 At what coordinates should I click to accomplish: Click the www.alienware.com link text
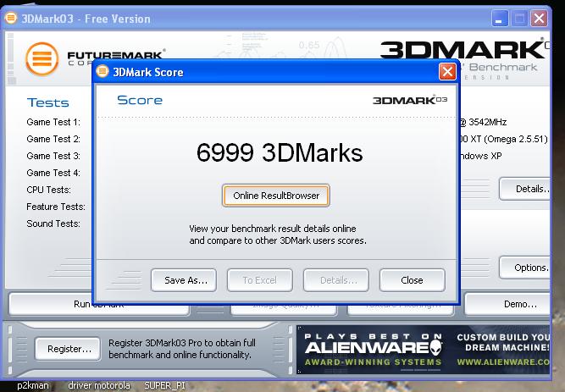tap(503, 362)
